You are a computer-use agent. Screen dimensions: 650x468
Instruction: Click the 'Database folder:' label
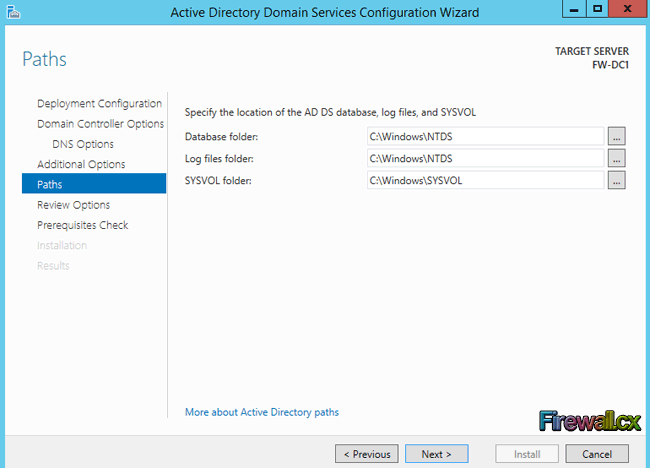pos(221,136)
